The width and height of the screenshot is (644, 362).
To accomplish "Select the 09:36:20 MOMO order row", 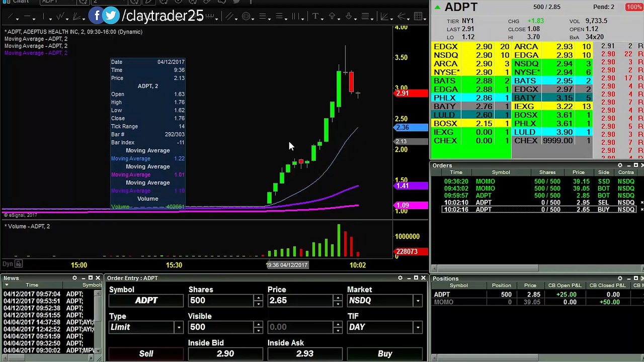I will point(539,182).
